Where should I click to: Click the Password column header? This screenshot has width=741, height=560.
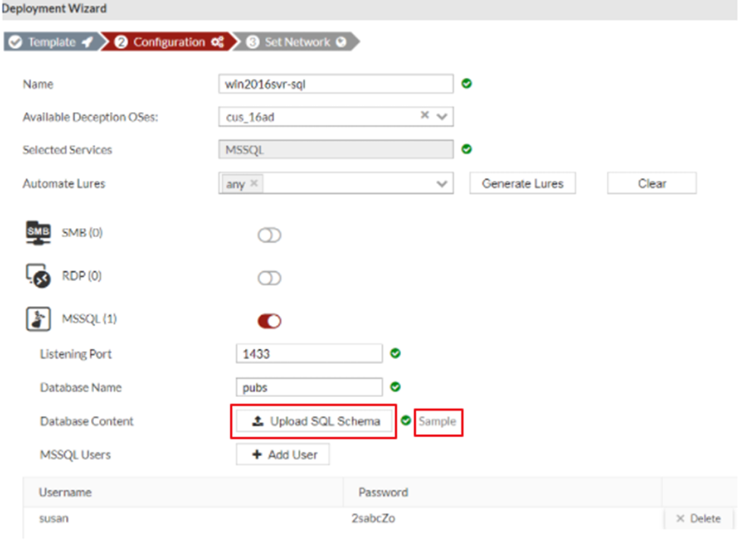tap(383, 492)
